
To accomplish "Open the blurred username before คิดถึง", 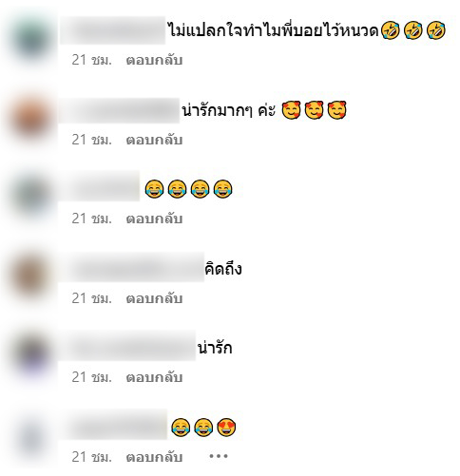I will 132,268.
